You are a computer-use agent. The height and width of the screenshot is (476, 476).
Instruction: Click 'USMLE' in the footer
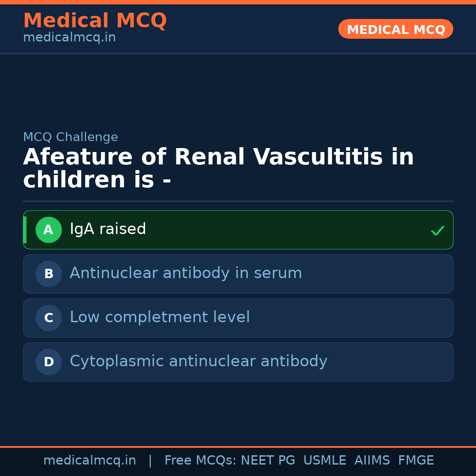tap(324, 461)
